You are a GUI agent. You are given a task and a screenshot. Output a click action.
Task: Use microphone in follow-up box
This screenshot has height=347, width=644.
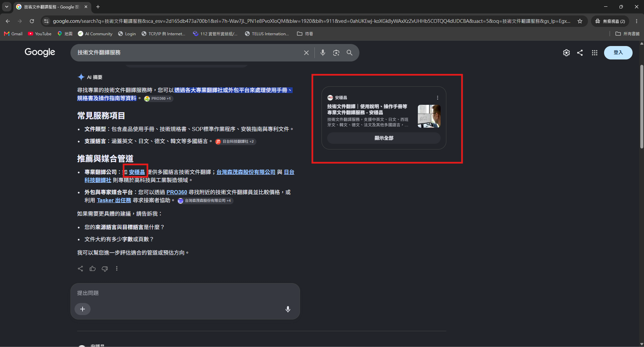pos(288,309)
